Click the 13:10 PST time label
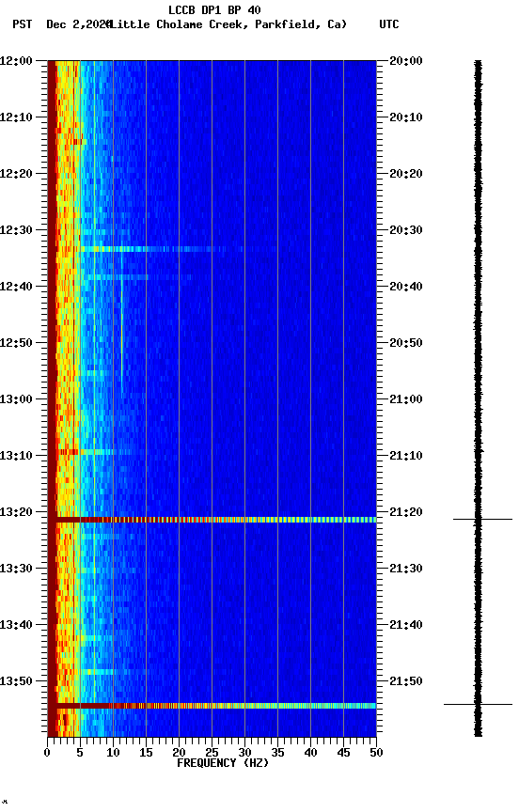Screen dimensions: 519x812 click(x=16, y=456)
